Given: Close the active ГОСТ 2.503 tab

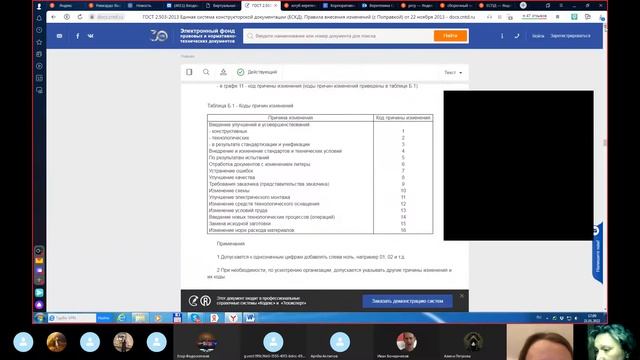Looking at the screenshot, I should pyautogui.click(x=276, y=6).
